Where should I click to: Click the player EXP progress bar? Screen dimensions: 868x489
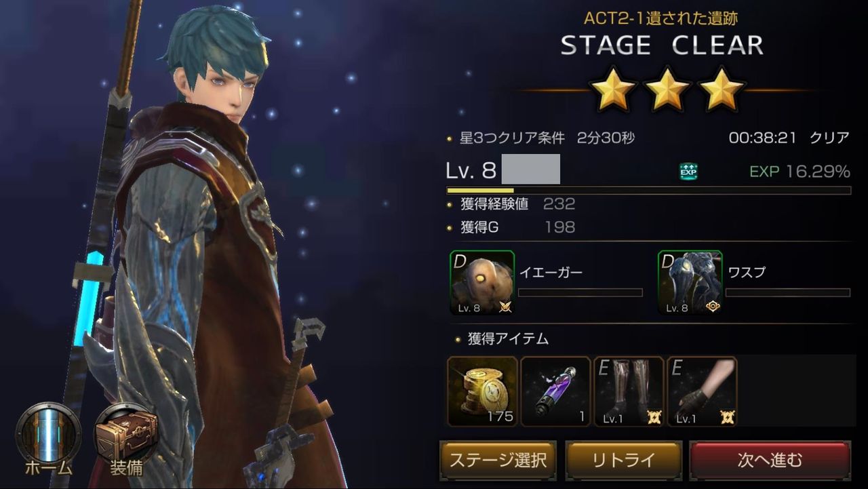click(648, 191)
